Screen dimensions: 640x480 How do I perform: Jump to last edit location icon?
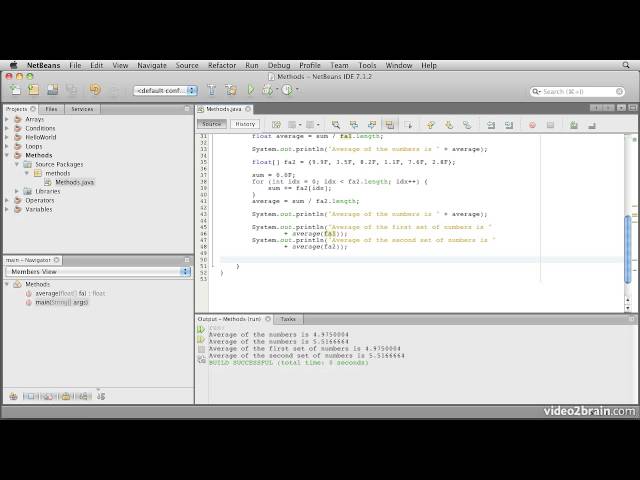point(276,124)
